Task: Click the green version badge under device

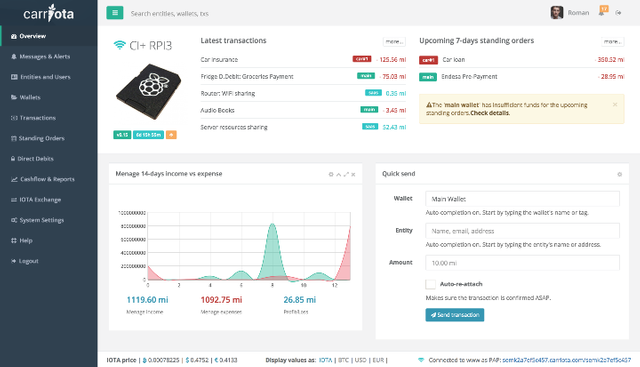Action: click(x=122, y=135)
